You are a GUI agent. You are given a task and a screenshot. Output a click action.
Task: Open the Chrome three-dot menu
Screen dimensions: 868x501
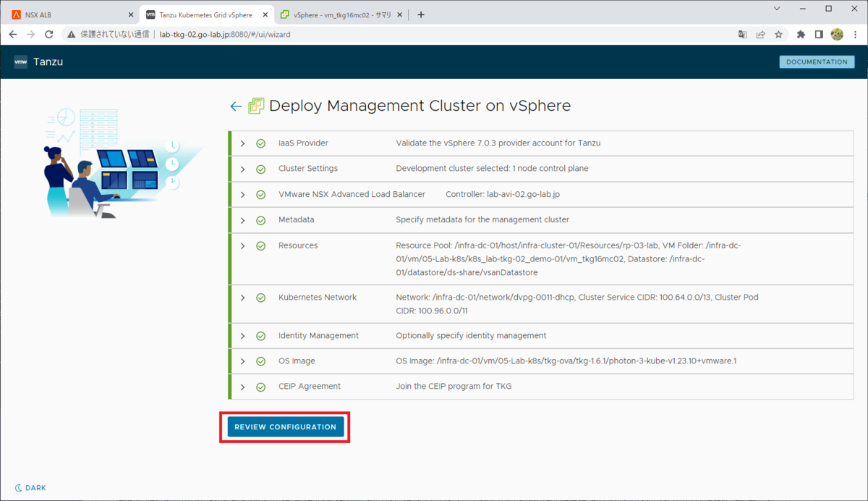(855, 34)
